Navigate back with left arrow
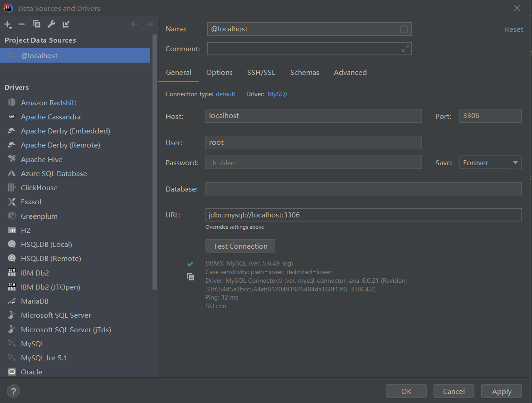This screenshot has width=532, height=403. pyautogui.click(x=134, y=24)
